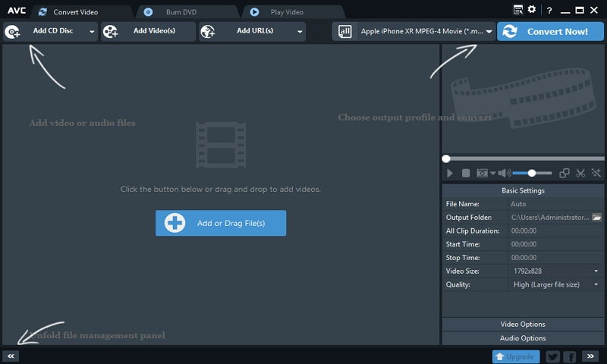The width and height of the screenshot is (607, 364).
Task: Stop the preview playback
Action: click(466, 174)
